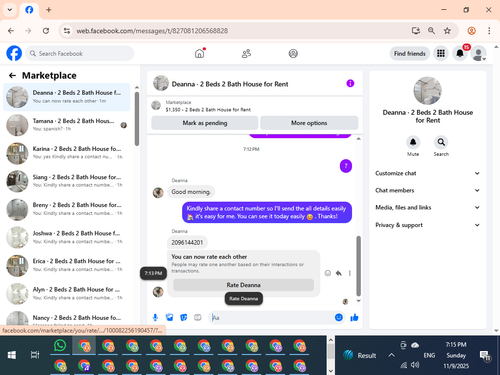This screenshot has width=500, height=375.
Task: Open Task View on the taskbar
Action: pyautogui.click(x=35, y=355)
